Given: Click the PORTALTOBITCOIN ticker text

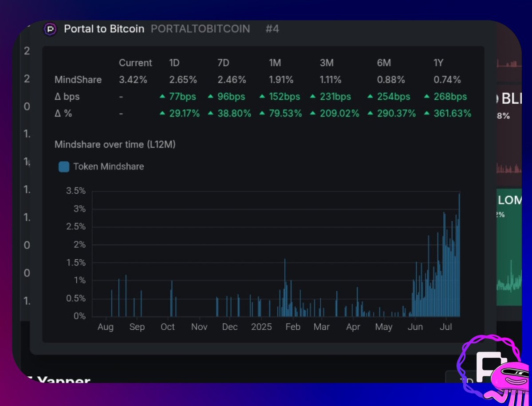Looking at the screenshot, I should coord(200,29).
